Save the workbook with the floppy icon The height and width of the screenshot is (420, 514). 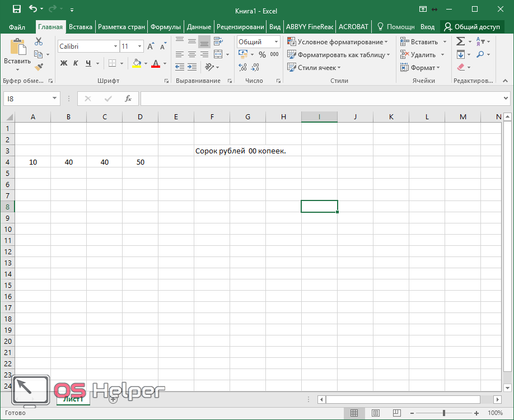click(x=16, y=9)
